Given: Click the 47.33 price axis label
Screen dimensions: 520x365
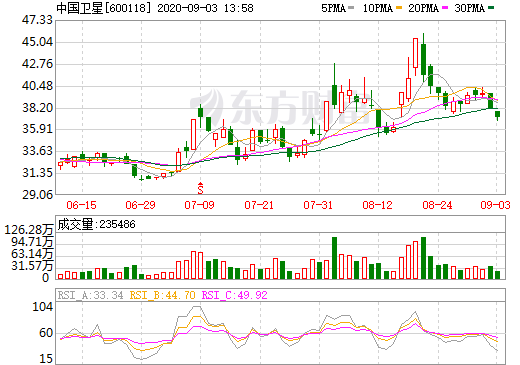Looking at the screenshot, I should click(37, 20).
